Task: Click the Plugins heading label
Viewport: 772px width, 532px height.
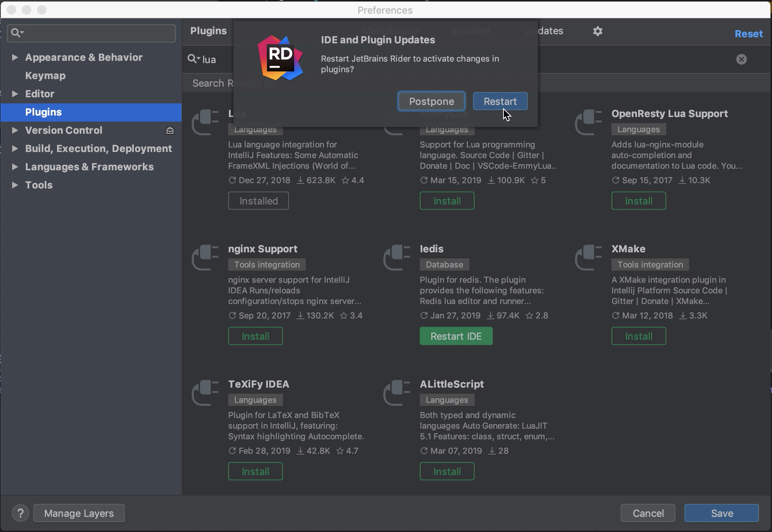Action: click(208, 31)
